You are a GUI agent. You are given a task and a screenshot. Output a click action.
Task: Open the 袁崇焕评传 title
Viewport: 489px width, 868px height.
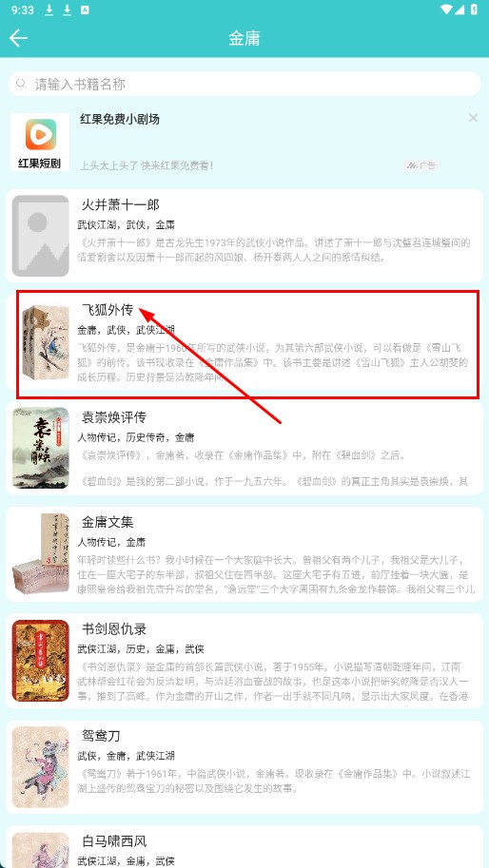tap(114, 416)
